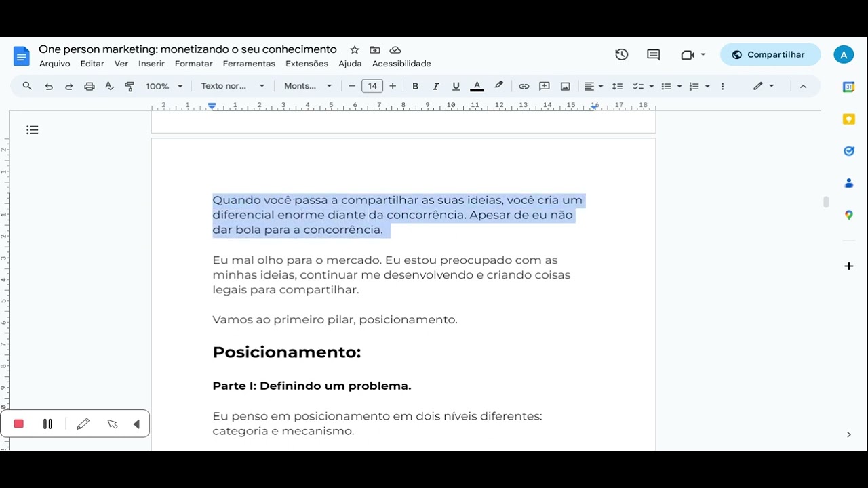Insert a link
The image size is (868, 488).
524,86
